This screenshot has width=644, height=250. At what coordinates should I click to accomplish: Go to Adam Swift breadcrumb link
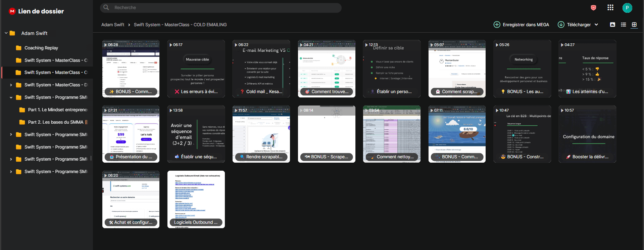pos(113,25)
